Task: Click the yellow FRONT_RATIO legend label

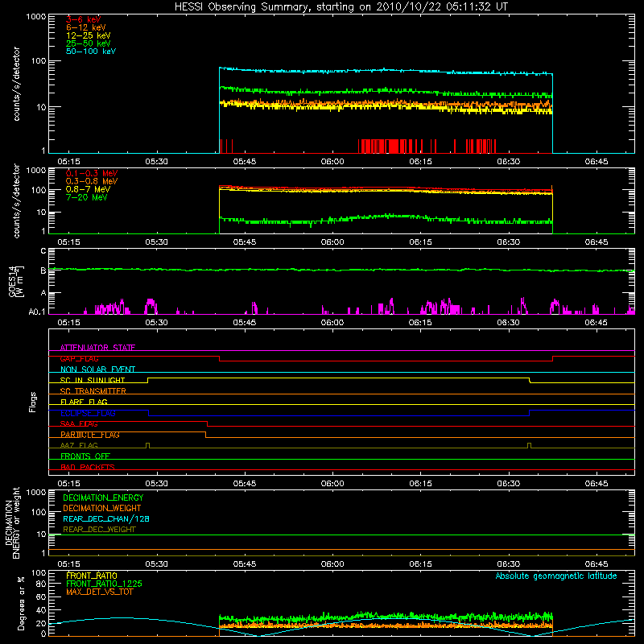Action: pyautogui.click(x=92, y=576)
